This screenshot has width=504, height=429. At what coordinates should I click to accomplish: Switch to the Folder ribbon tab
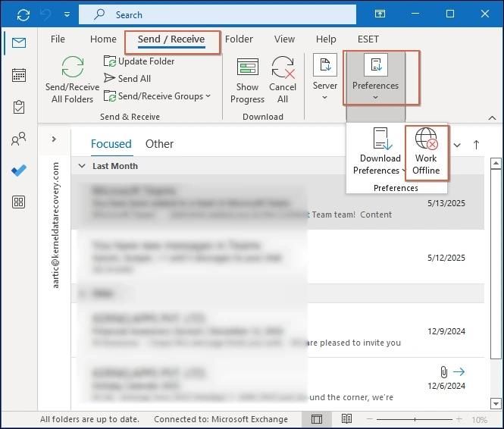pos(239,39)
